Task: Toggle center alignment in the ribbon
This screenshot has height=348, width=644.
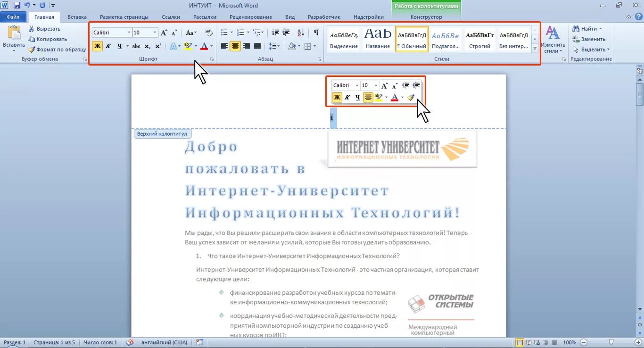Action: 235,46
